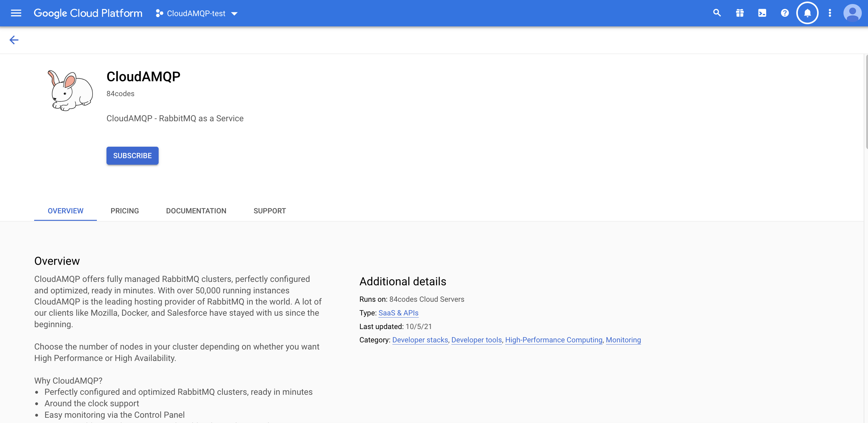The width and height of the screenshot is (868, 423).
Task: Open the Developer tools category link
Action: coord(477,340)
